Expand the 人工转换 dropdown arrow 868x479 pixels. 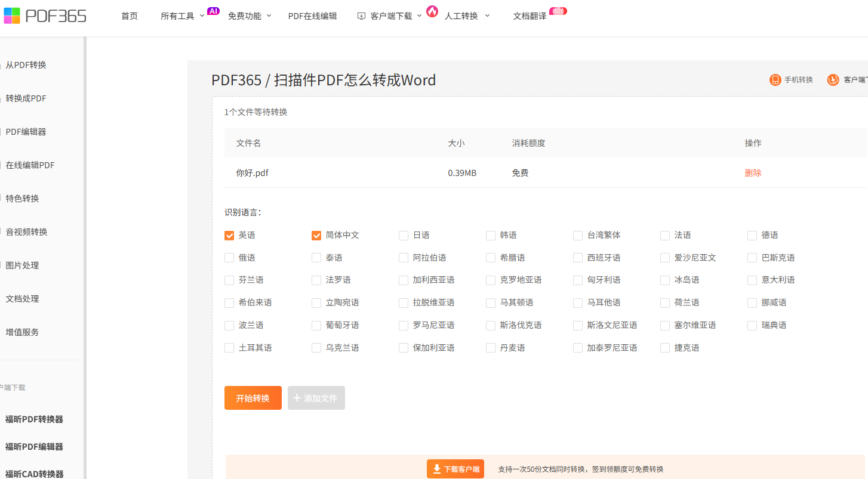(x=487, y=16)
